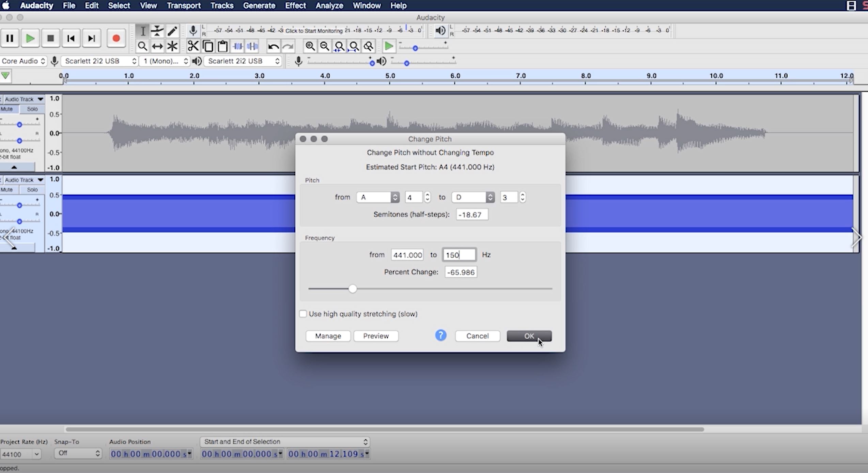
Task: Open the Generate menu
Action: click(259, 5)
